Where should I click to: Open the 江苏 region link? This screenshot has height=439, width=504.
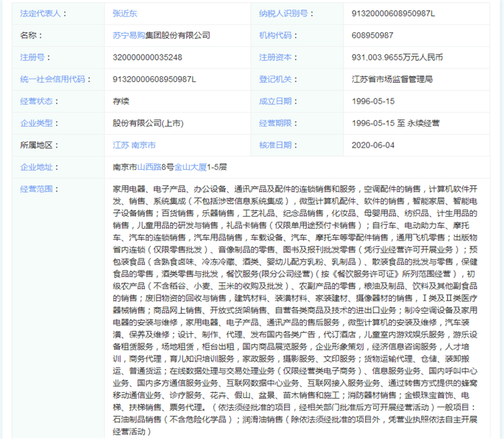coord(120,145)
